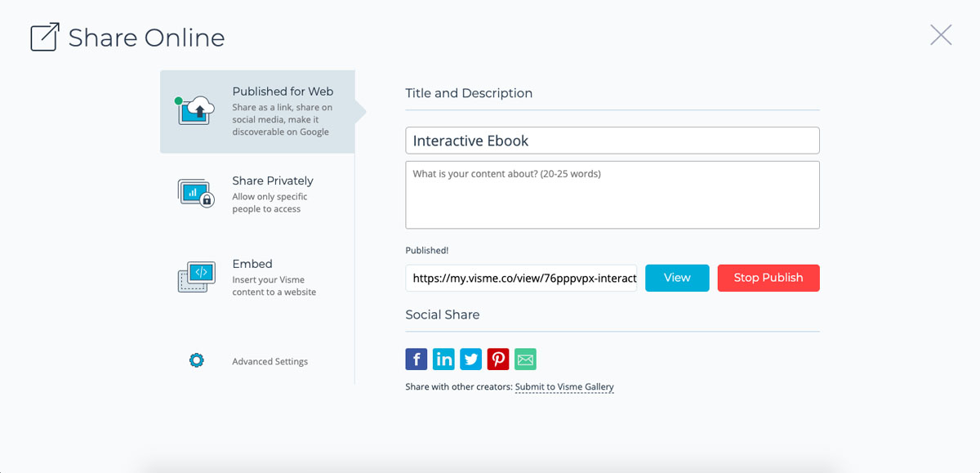Viewport: 980px width, 473px height.
Task: Click the Twitter share icon
Action: pos(471,359)
